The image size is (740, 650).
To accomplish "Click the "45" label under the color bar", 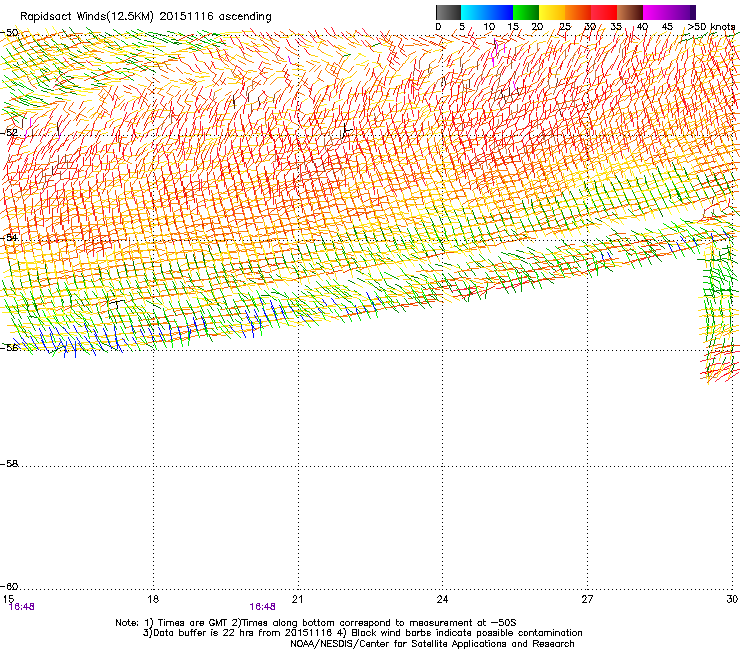I will [667, 27].
